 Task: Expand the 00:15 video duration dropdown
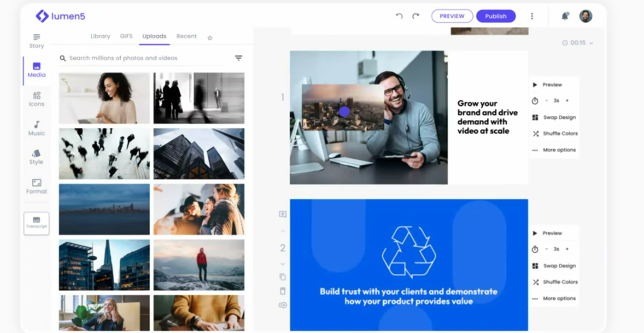point(577,43)
